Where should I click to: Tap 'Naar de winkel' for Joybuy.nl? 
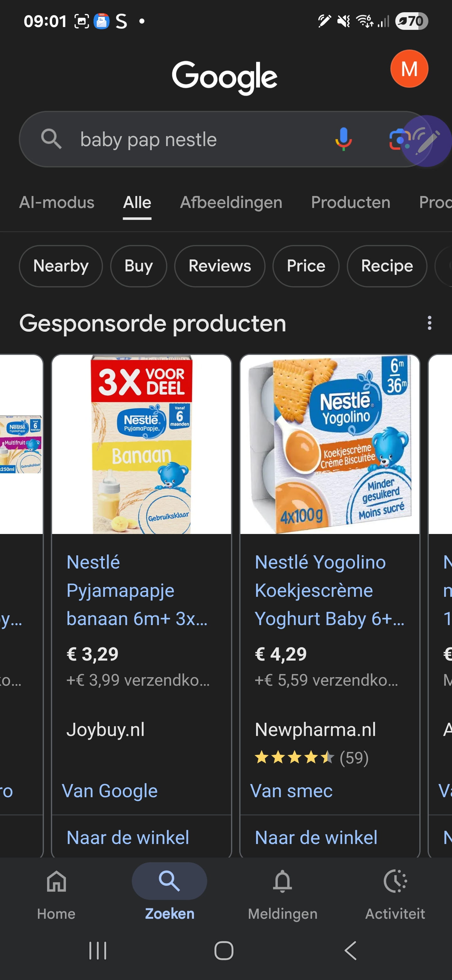[128, 837]
